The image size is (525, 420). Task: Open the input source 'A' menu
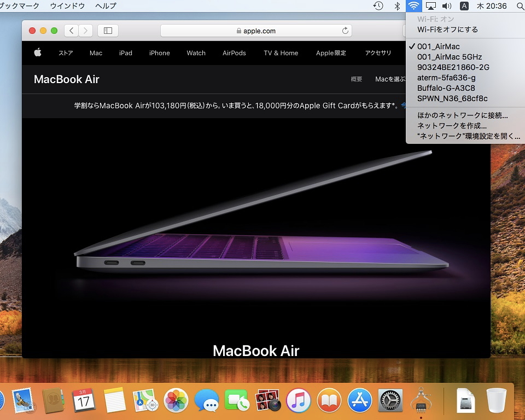(464, 5)
